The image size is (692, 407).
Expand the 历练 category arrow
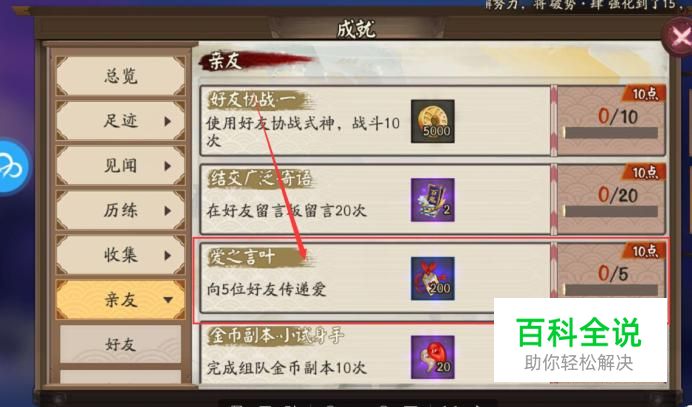point(167,211)
